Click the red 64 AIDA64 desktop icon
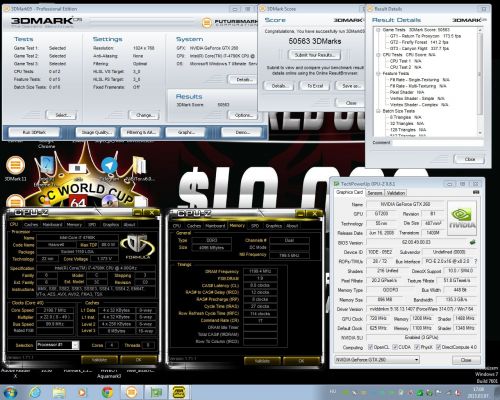The image size is (500, 400). tap(78, 201)
